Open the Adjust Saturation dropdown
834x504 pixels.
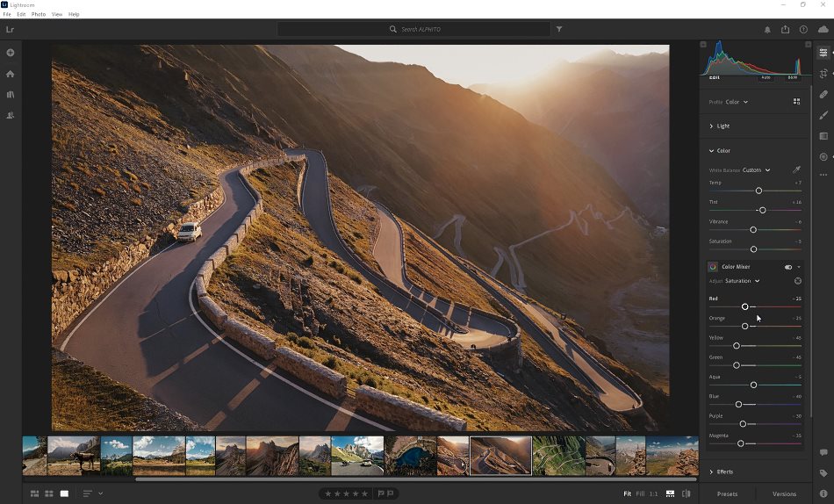click(x=742, y=281)
